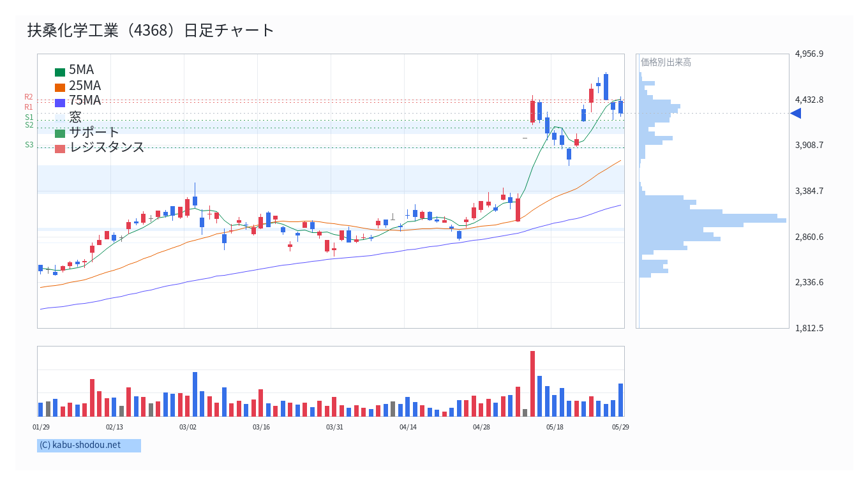Click the S1 support level label
868x485 pixels.
point(29,117)
